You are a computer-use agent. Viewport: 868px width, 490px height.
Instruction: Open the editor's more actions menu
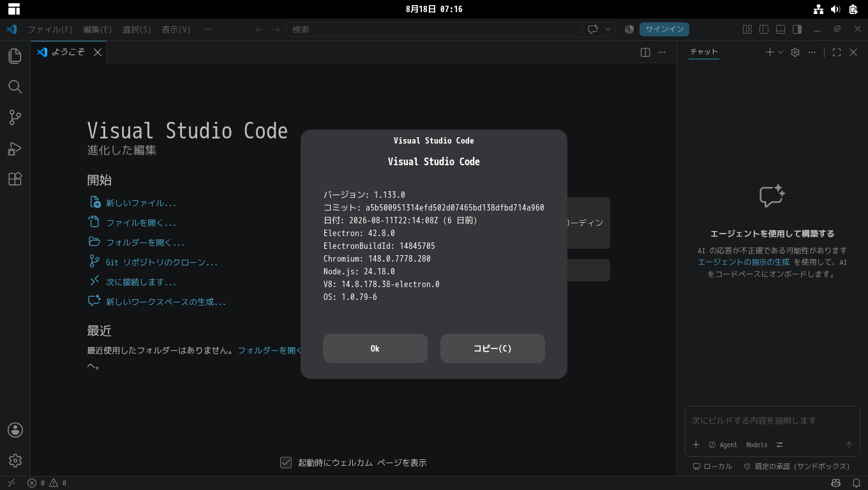(662, 52)
